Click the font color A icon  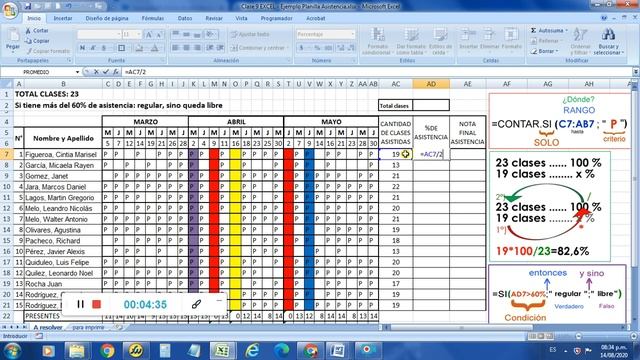click(155, 48)
